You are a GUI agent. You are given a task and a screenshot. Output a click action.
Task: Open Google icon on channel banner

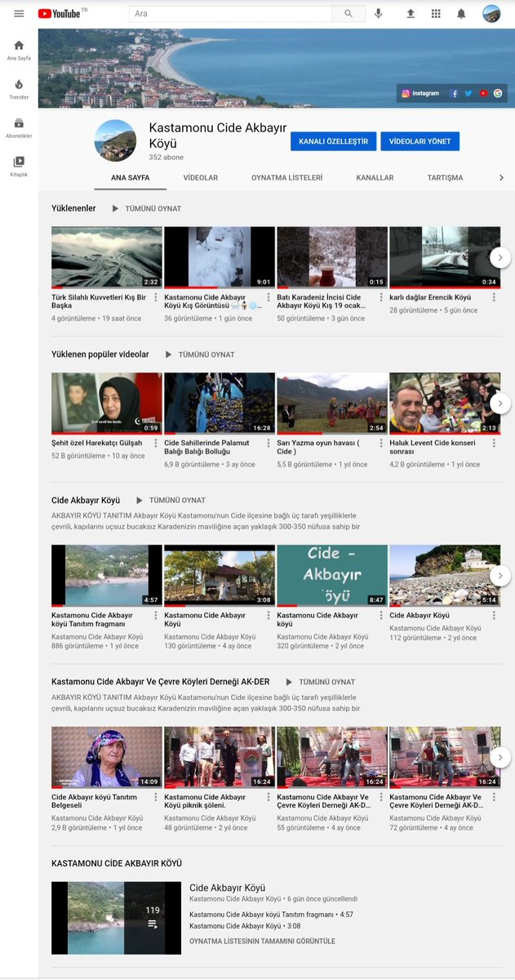(497, 93)
